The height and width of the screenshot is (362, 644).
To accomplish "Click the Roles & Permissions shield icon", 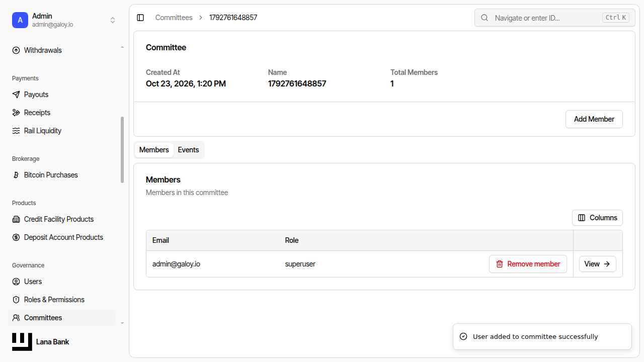I will (x=16, y=300).
